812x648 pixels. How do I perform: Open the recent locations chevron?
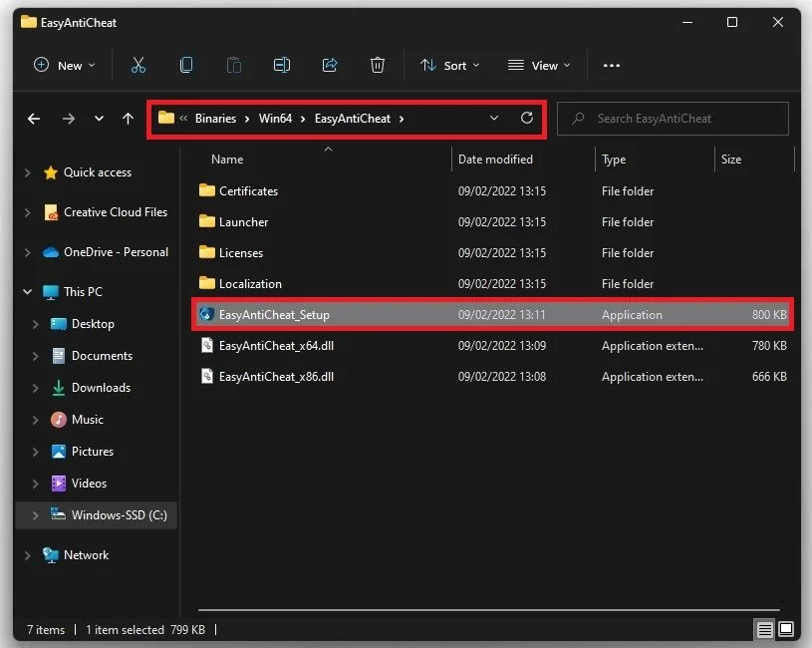[x=99, y=119]
